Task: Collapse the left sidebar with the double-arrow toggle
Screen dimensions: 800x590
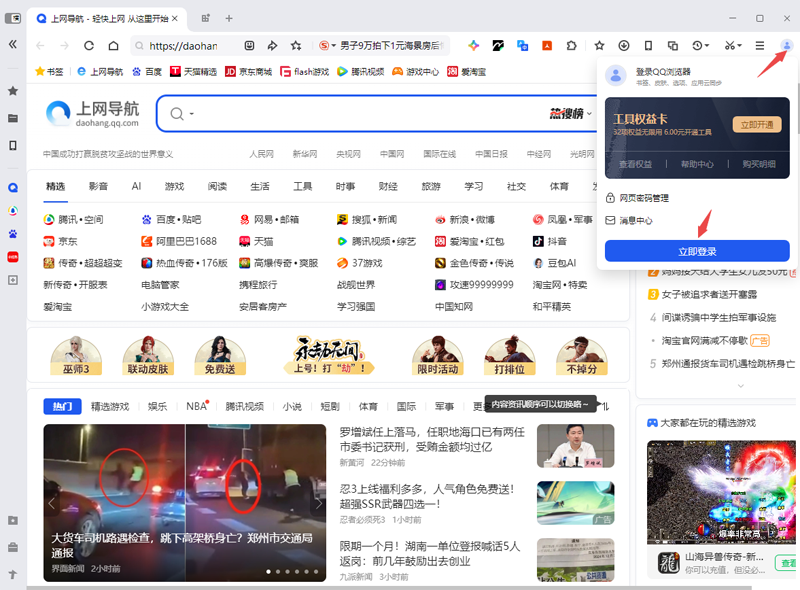Action: pos(12,45)
